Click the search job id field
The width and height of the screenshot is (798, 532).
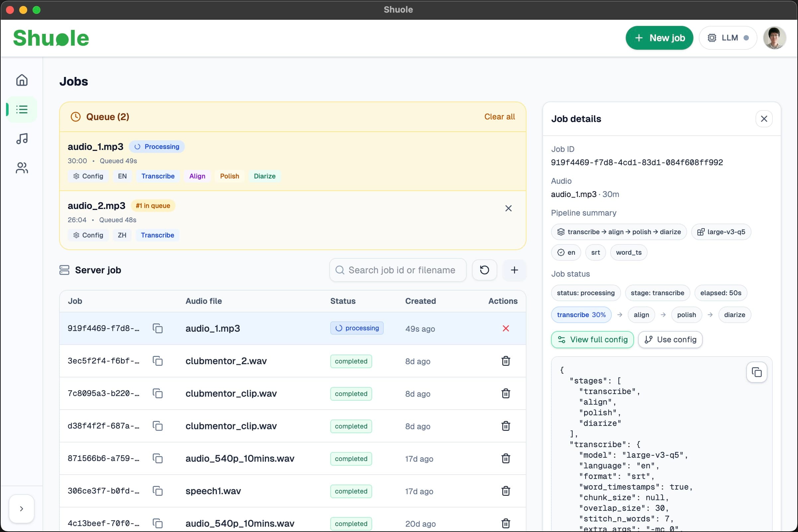pos(397,270)
